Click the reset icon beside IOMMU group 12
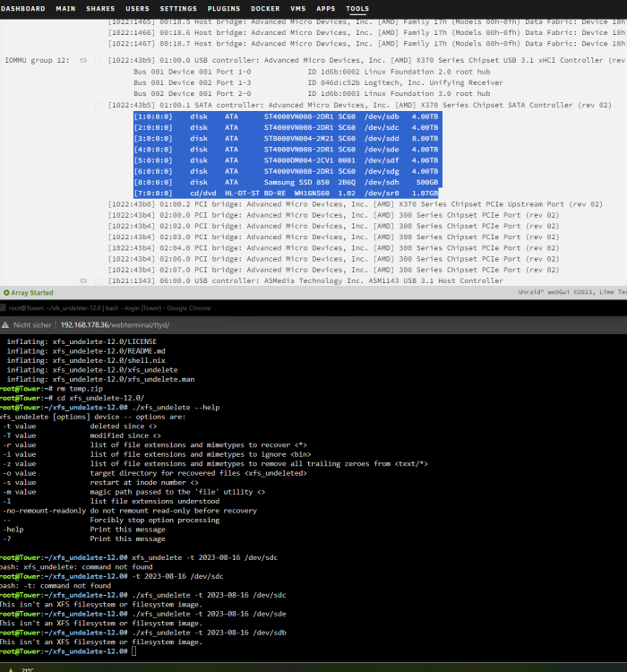 [83, 60]
